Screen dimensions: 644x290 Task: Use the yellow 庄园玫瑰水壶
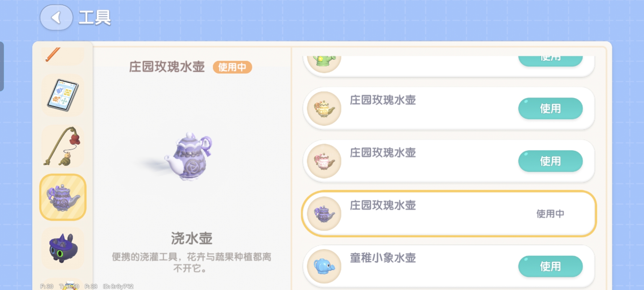point(550,109)
